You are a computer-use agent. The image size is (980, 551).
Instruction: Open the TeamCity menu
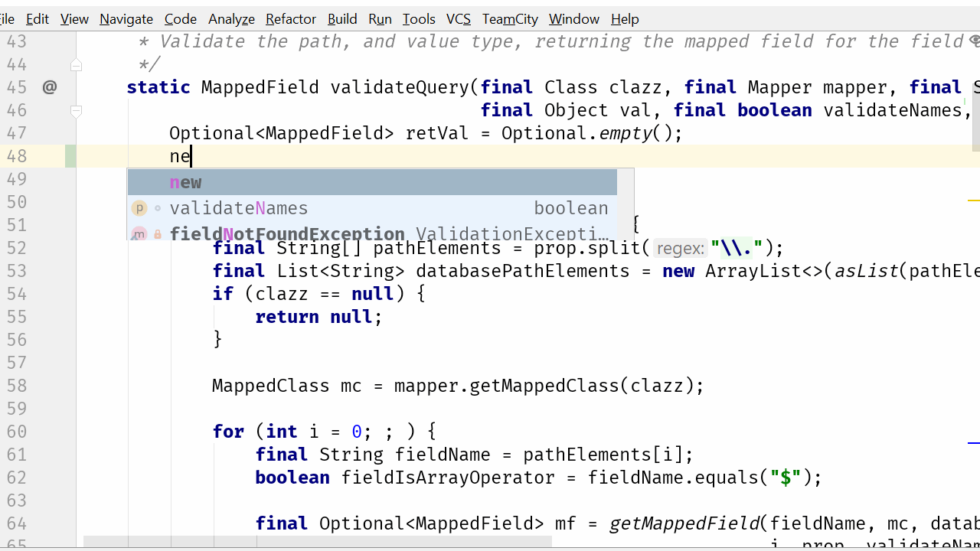[x=510, y=19]
